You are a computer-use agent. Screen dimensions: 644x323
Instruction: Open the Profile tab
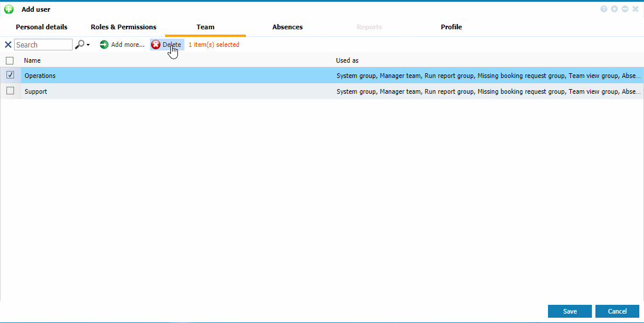[451, 27]
